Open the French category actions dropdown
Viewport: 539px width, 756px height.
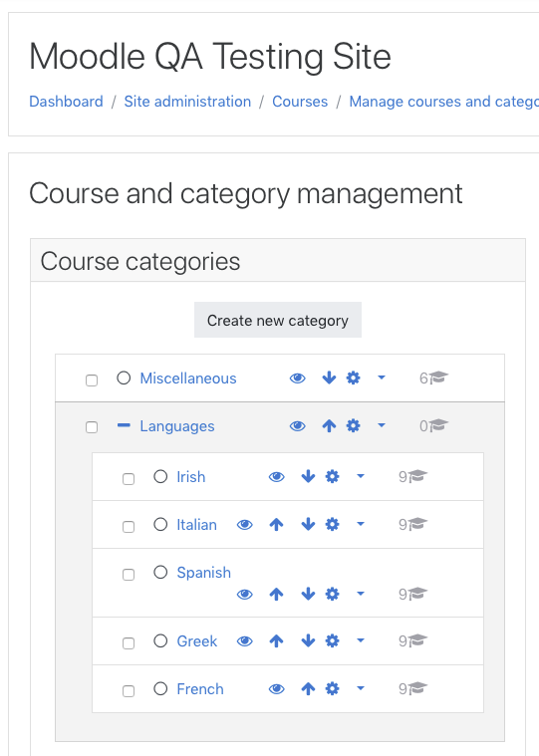point(360,688)
